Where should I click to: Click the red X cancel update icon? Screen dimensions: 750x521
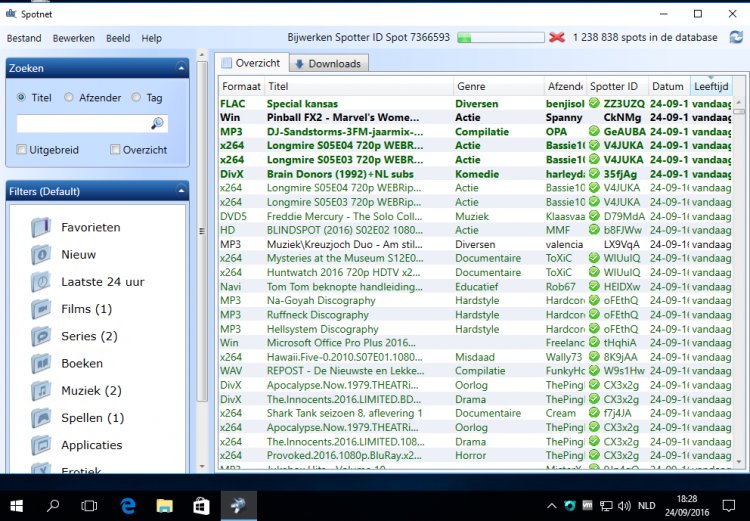pyautogui.click(x=556, y=38)
